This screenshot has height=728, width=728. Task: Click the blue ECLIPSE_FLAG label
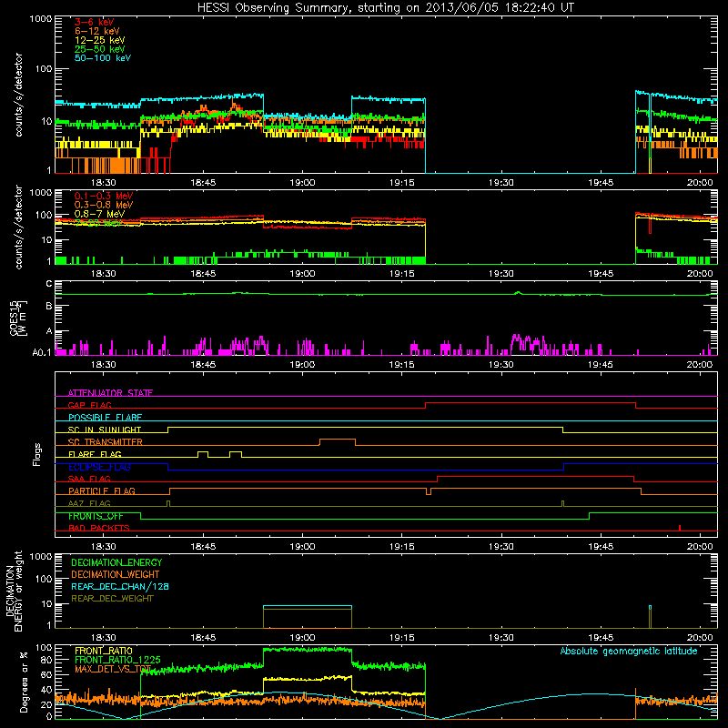[x=99, y=467]
